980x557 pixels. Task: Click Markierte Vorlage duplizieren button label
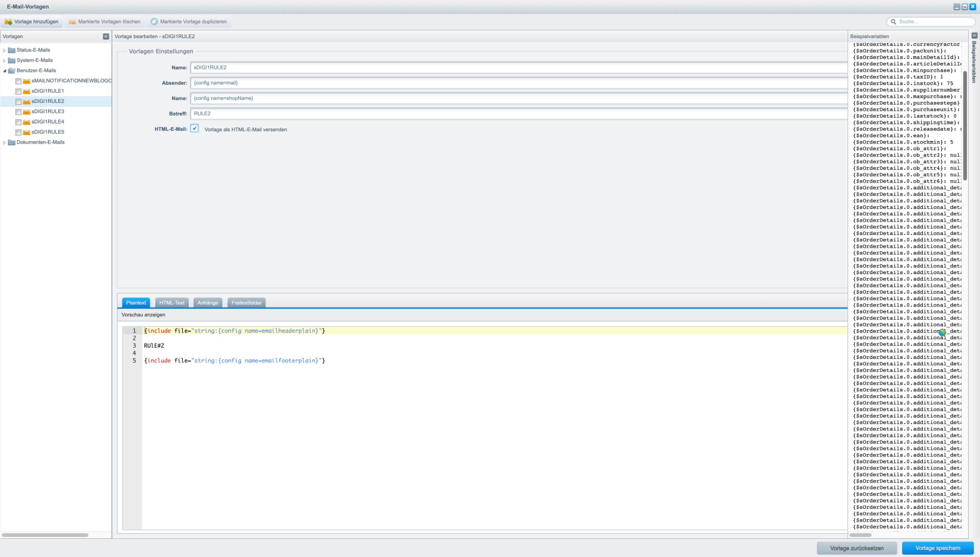coord(194,22)
